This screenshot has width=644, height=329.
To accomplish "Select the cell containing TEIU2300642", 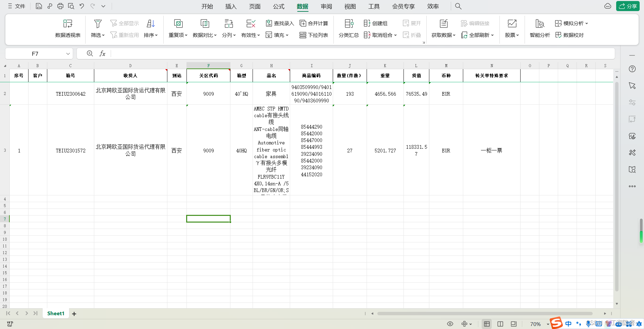I will pos(70,94).
